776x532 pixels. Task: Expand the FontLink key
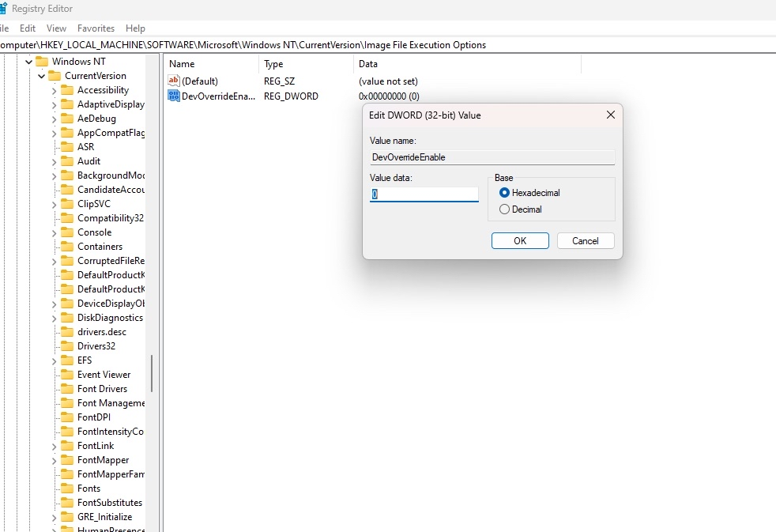click(54, 447)
